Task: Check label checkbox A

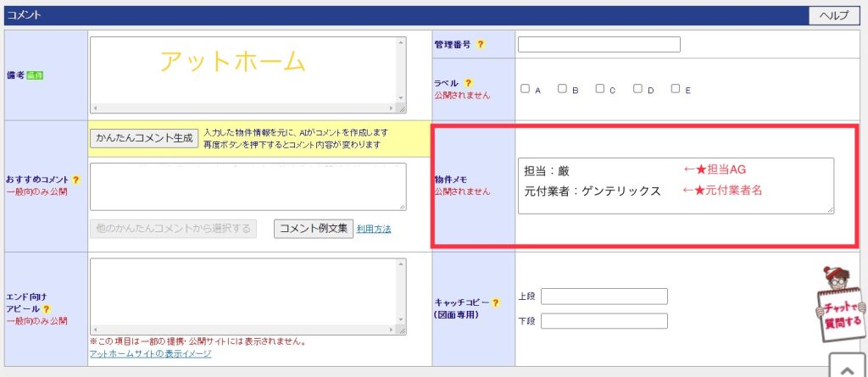Action: coord(526,89)
